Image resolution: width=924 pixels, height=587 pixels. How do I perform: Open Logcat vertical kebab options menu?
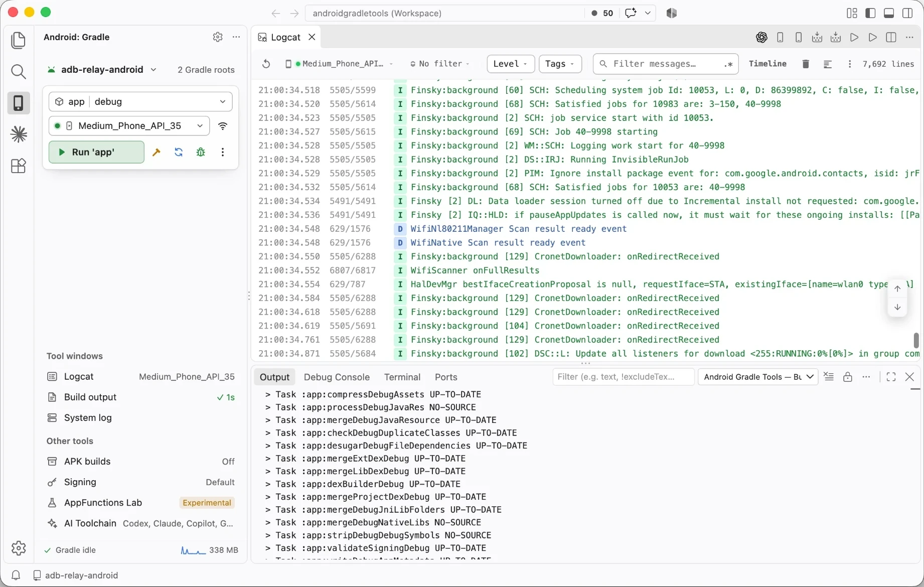[849, 64]
